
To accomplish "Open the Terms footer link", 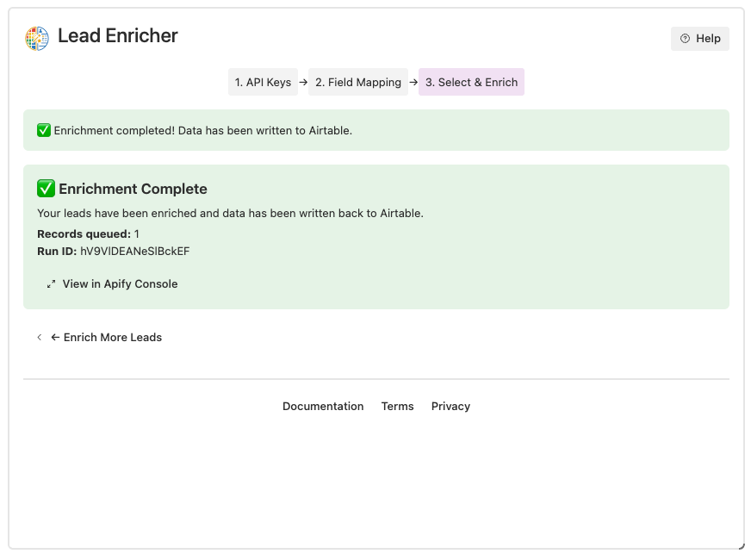I will point(397,406).
